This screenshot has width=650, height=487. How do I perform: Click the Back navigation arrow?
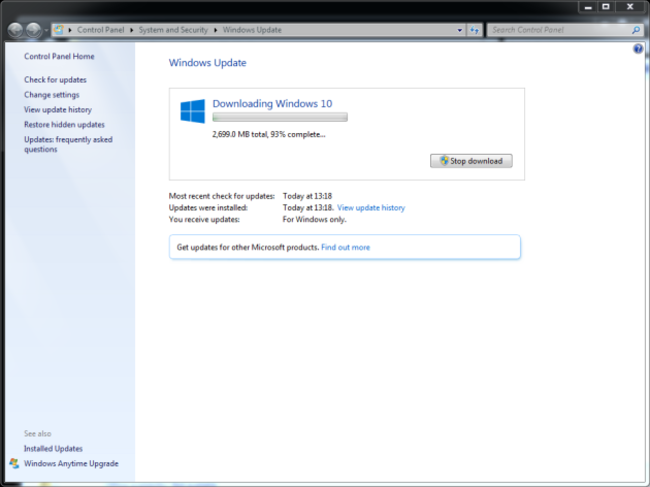16,30
